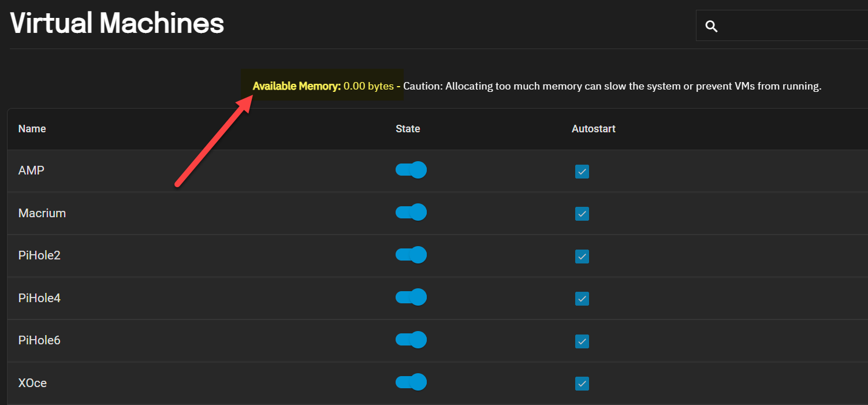Expand the Macrium row details

(x=437, y=213)
